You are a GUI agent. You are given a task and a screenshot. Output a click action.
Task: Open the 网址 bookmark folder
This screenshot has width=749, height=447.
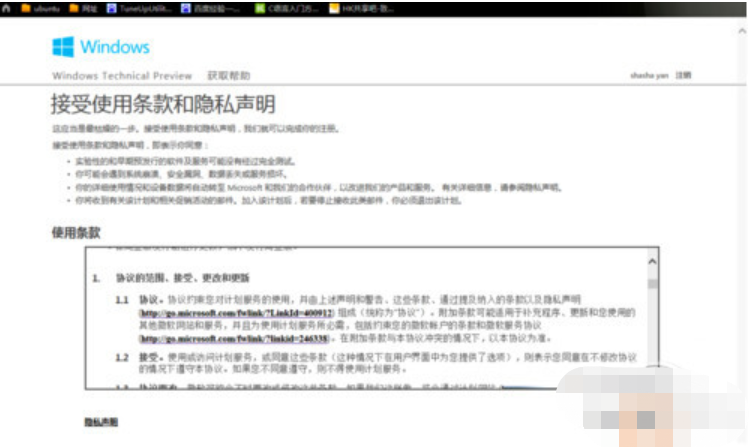pos(84,9)
